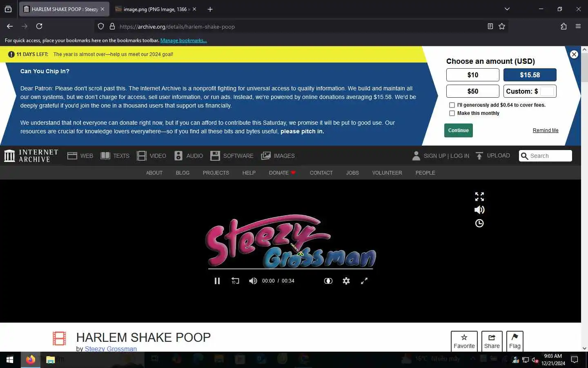Viewport: 588px width, 368px height.
Task: Favorite this item with star button
Action: tap(464, 341)
